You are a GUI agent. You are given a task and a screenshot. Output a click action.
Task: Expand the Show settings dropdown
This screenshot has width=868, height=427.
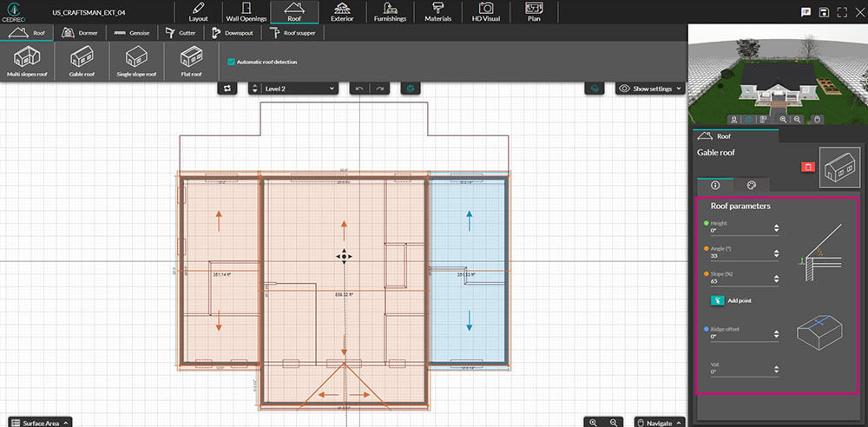click(650, 89)
